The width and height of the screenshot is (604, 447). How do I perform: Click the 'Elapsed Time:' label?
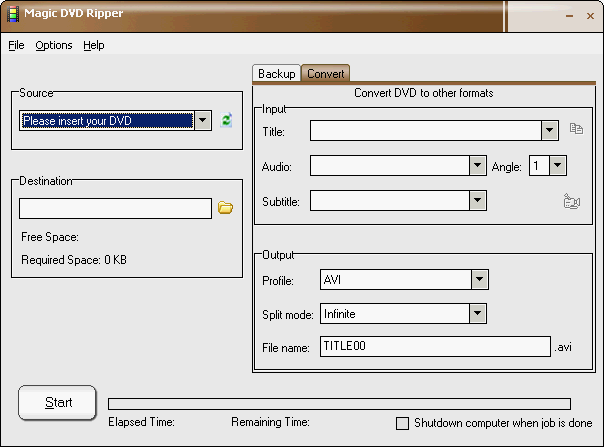[x=141, y=422]
